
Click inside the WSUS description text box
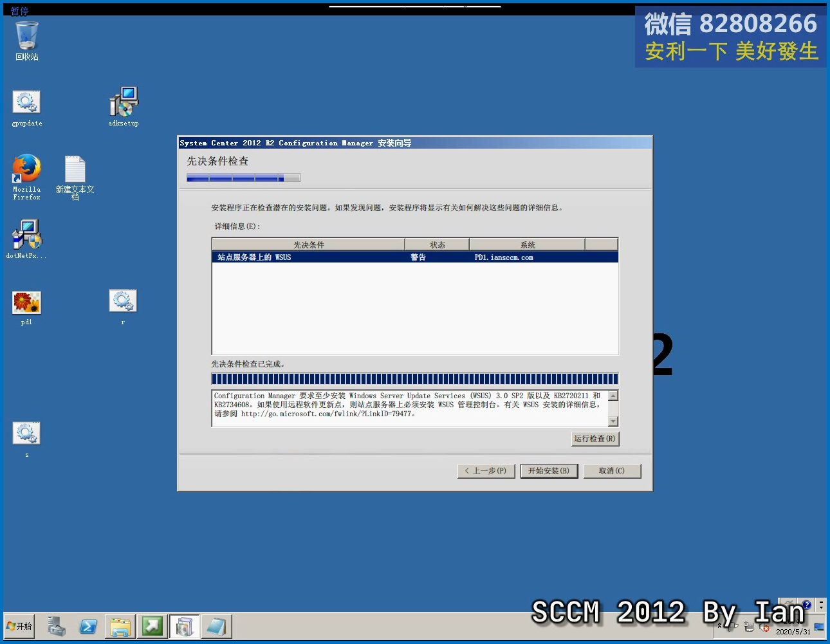pyautogui.click(x=410, y=409)
